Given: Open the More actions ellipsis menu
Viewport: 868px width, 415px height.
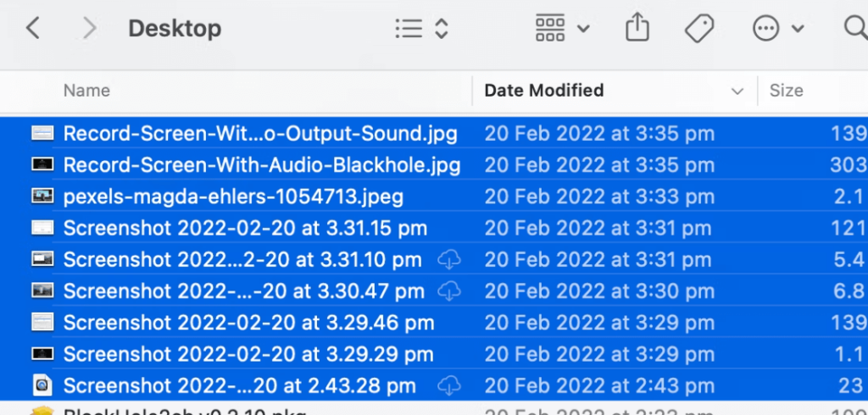Looking at the screenshot, I should click(x=778, y=29).
